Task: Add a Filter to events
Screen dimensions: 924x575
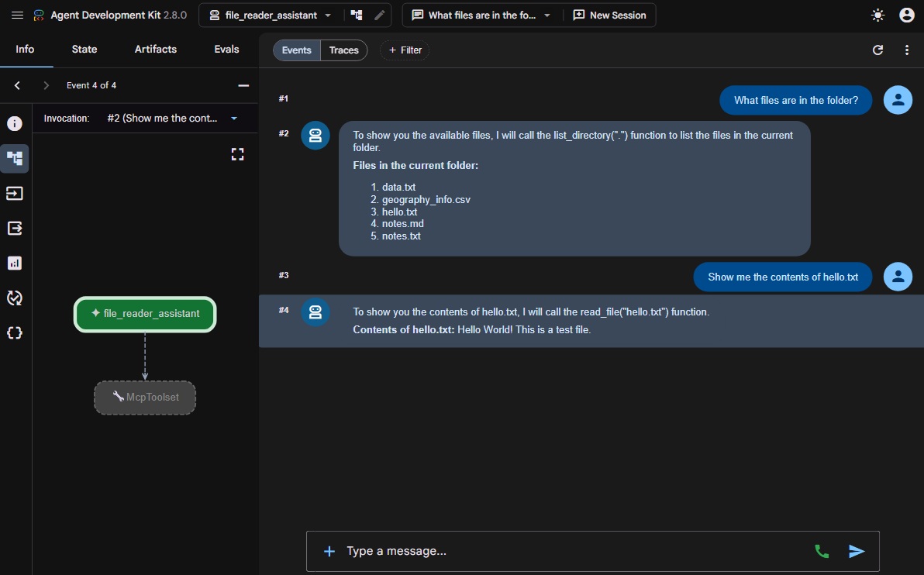Action: coord(405,50)
